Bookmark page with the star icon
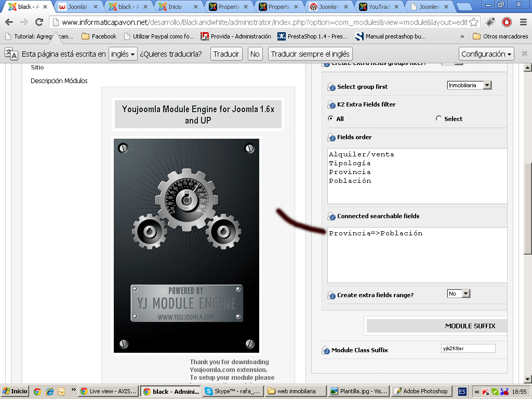Screen dimensions: 532x399 (x=474, y=22)
